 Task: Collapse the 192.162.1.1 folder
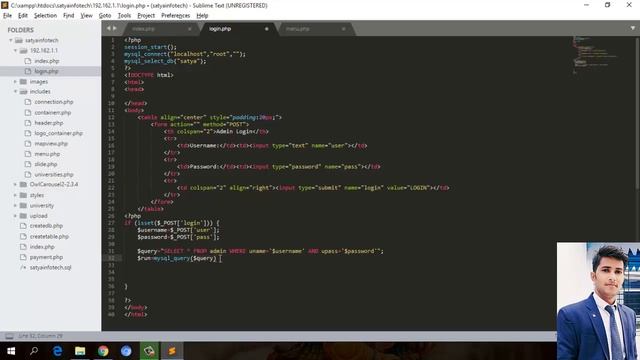[x=16, y=51]
